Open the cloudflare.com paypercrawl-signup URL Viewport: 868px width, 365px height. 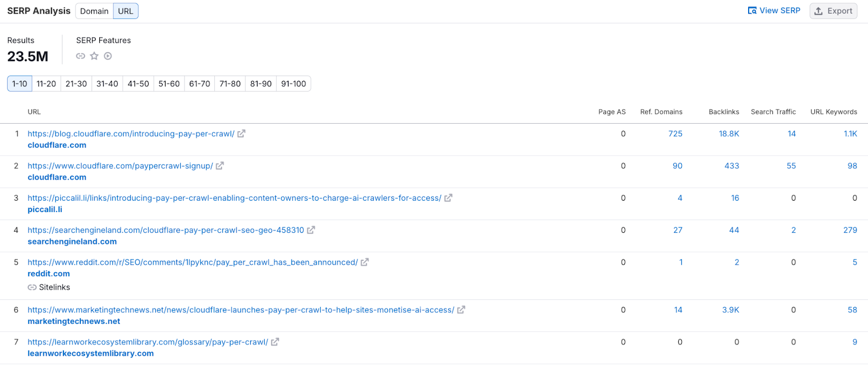click(120, 165)
